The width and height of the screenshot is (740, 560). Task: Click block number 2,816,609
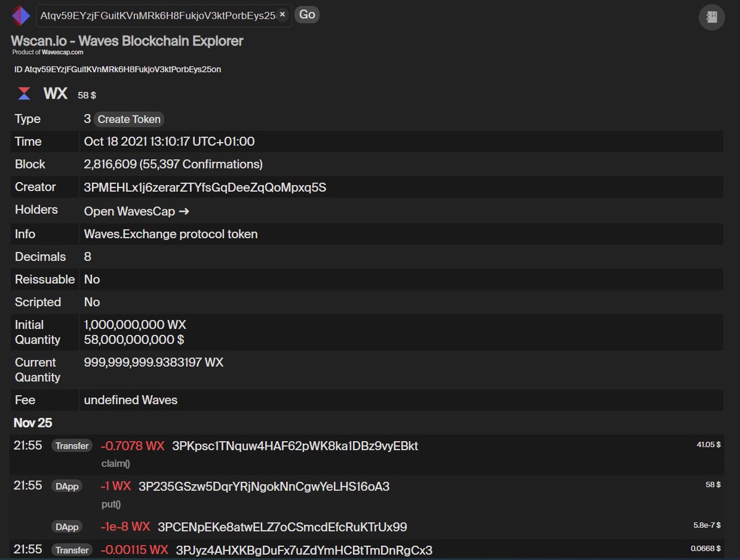pyautogui.click(x=110, y=165)
